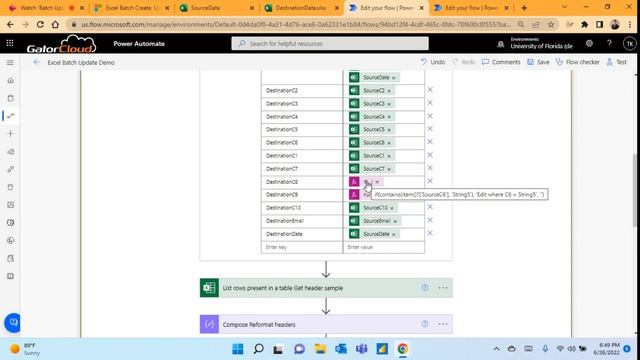The width and height of the screenshot is (640, 360).
Task: Open the TK account avatar
Action: point(629,43)
